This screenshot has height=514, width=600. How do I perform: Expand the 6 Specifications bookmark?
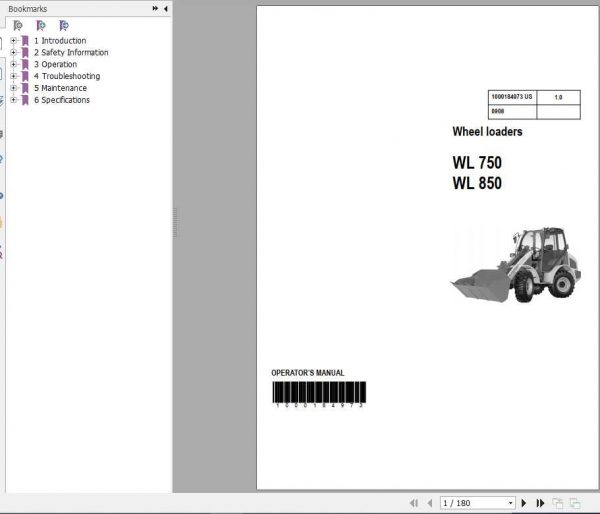coord(13,100)
